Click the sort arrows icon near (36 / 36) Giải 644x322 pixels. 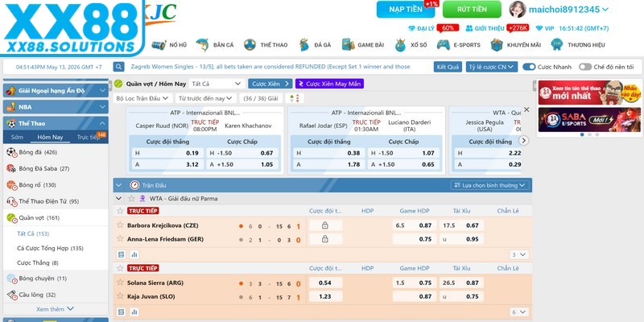click(294, 98)
